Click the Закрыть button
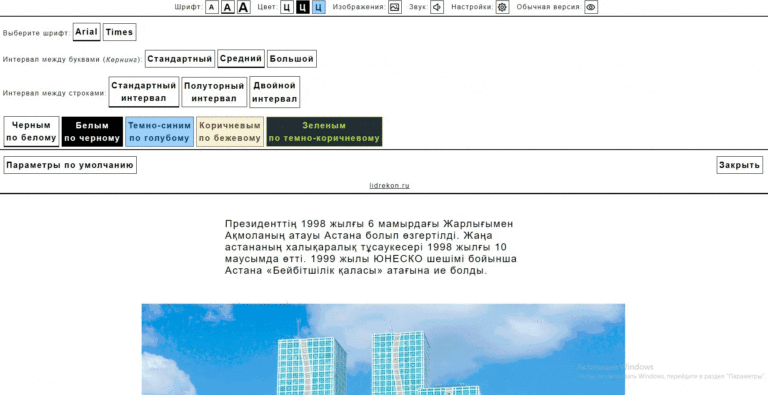Viewport: 768px width, 395px height. click(740, 165)
